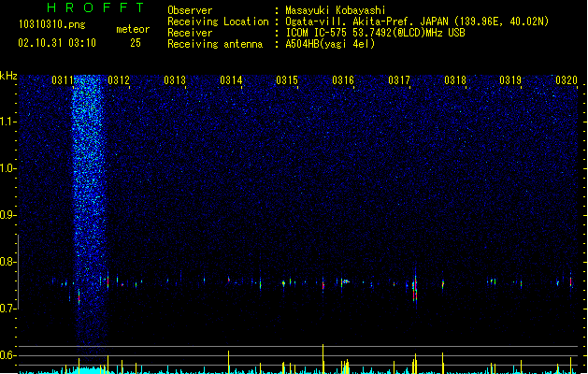Click the 0.6 kHz axis label
The image size is (588, 374).
[x=8, y=355]
